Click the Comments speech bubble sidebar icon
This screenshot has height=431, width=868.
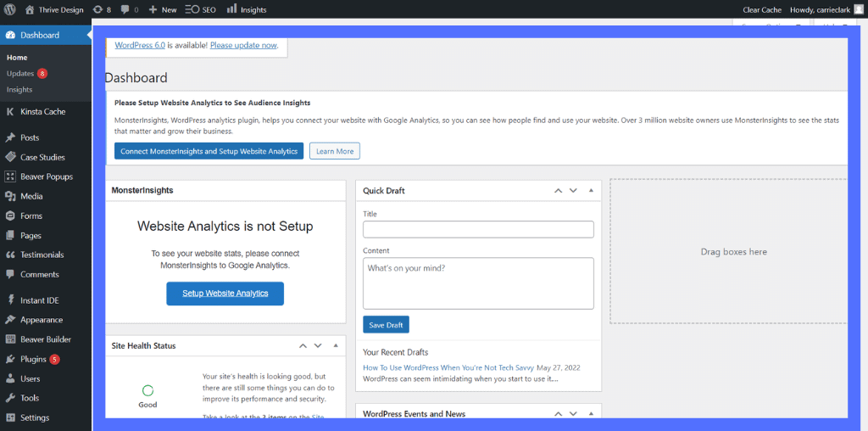tap(10, 274)
